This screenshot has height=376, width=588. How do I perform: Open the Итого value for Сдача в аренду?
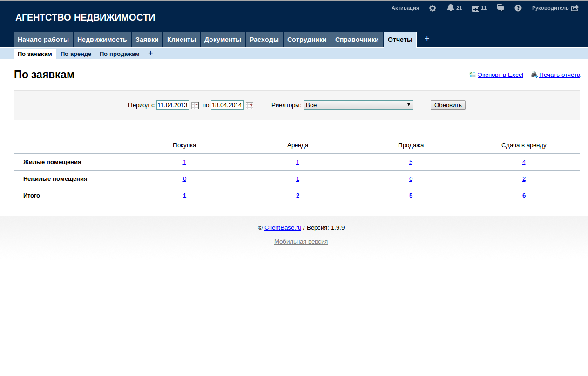click(524, 196)
